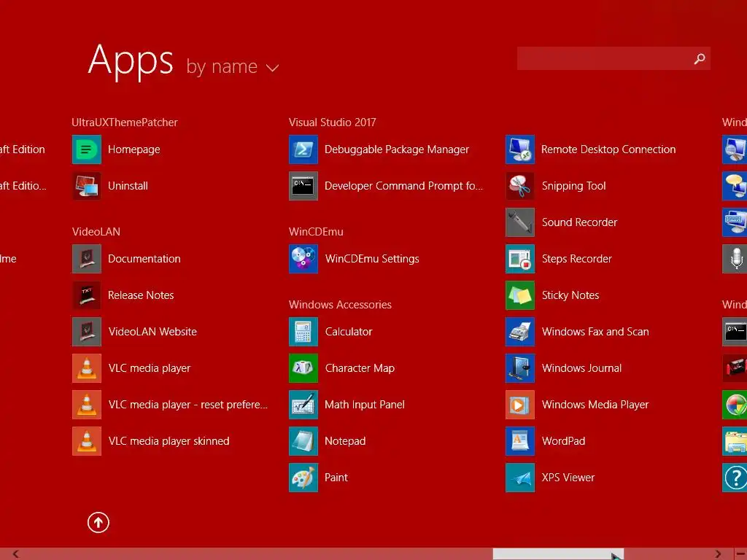Image resolution: width=747 pixels, height=560 pixels.
Task: Launch VLC media player cone icon
Action: [87, 368]
